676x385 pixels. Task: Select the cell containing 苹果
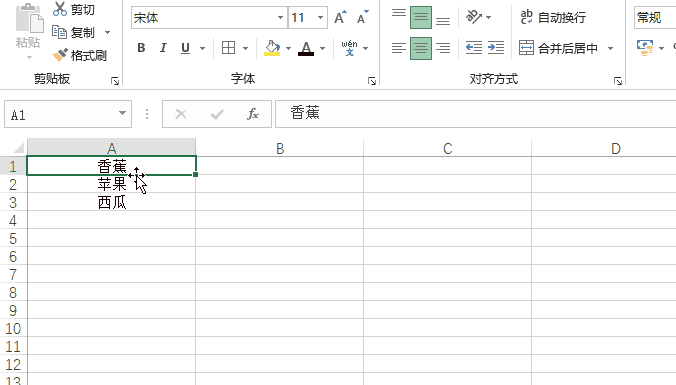point(112,184)
